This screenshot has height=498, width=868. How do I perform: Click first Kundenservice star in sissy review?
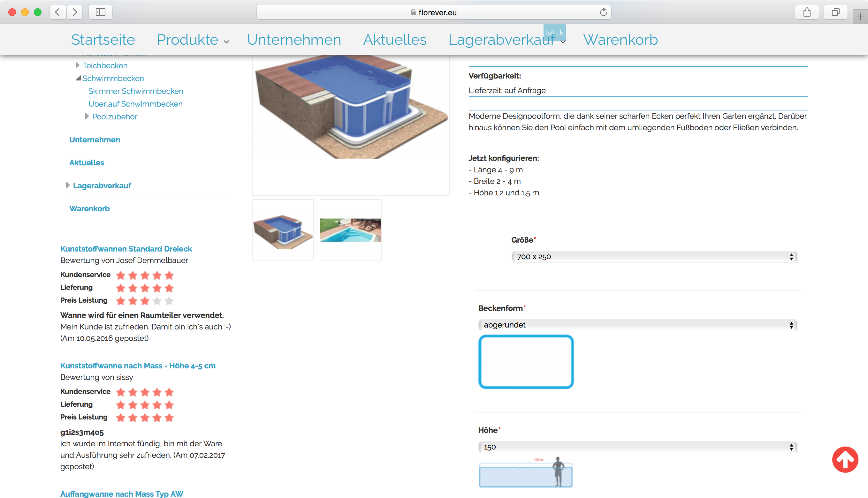coord(120,392)
